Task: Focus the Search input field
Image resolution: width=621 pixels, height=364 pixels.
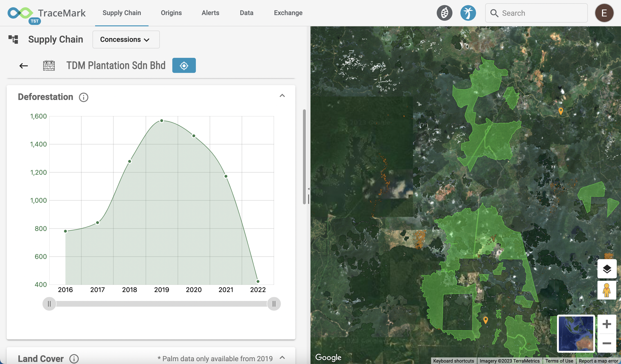Action: 536,13
